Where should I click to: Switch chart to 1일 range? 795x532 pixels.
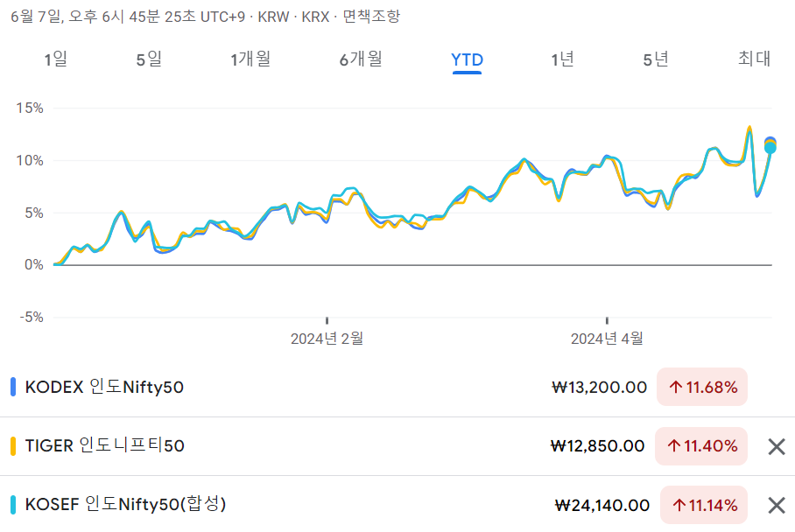(56, 59)
